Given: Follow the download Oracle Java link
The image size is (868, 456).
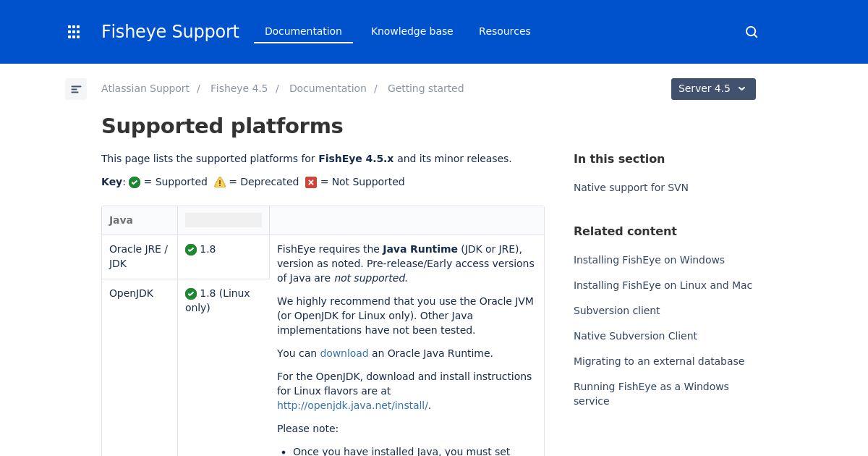Looking at the screenshot, I should coord(344,353).
